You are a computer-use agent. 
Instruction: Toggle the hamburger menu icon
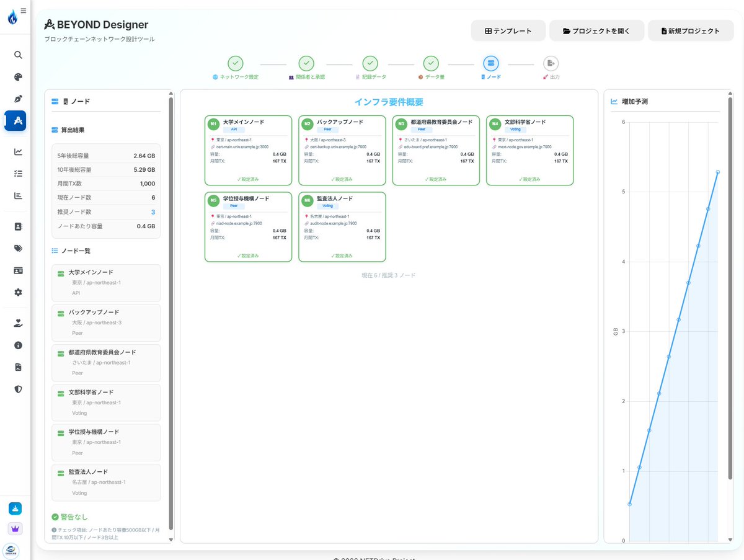point(24,11)
